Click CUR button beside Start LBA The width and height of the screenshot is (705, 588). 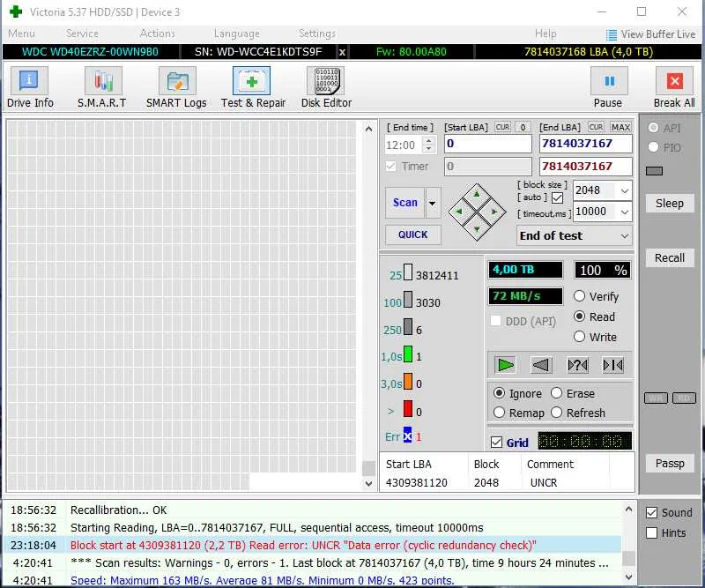coord(502,127)
